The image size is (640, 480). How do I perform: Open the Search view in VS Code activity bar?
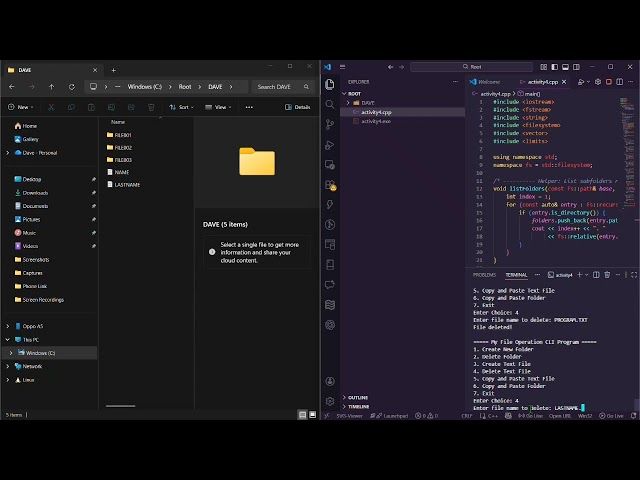pos(330,104)
